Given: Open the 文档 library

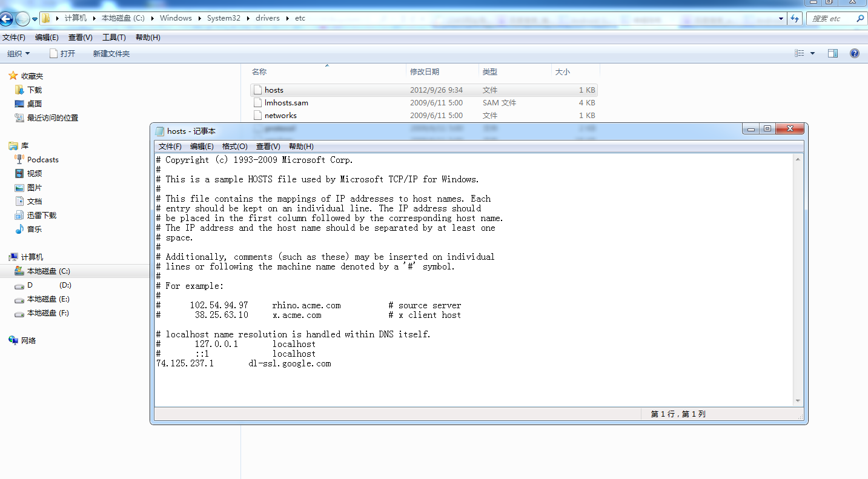Looking at the screenshot, I should [x=35, y=201].
